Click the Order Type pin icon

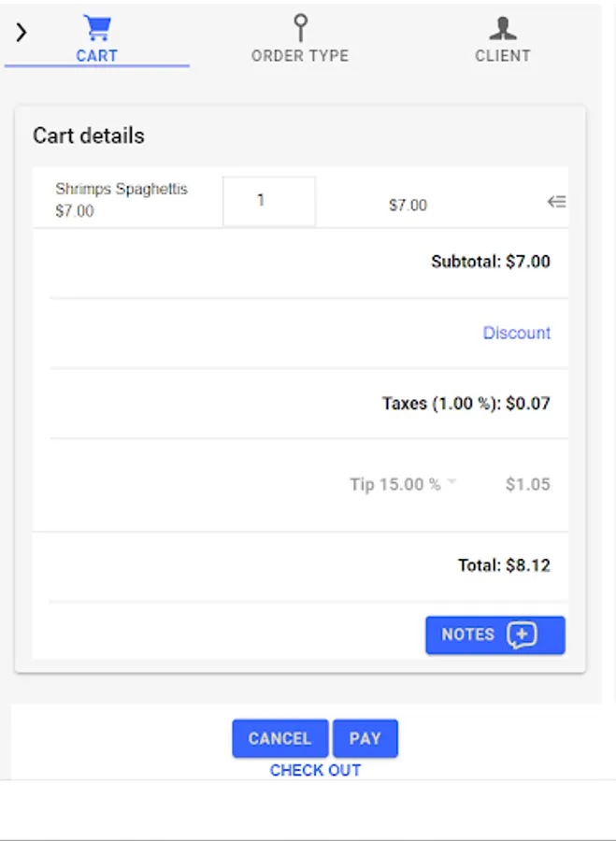coord(300,27)
